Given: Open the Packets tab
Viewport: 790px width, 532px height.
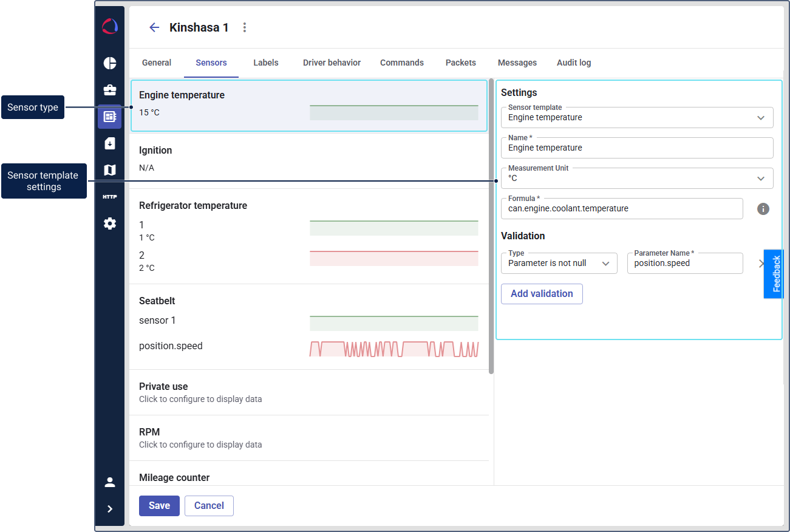Looking at the screenshot, I should point(461,63).
